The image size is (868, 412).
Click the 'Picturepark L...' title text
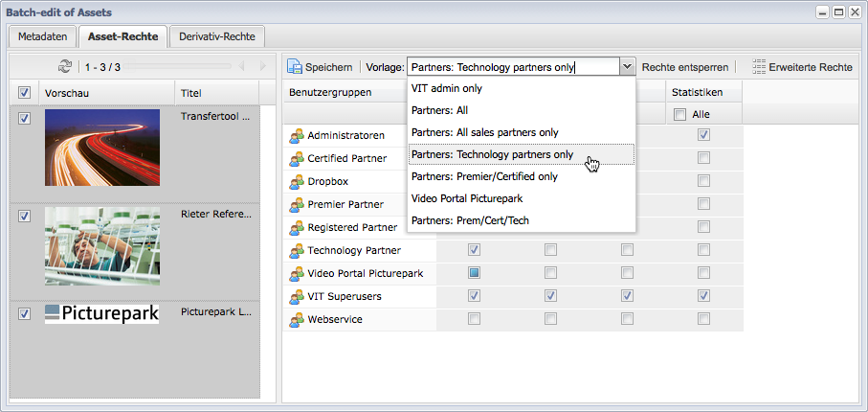pyautogui.click(x=216, y=311)
